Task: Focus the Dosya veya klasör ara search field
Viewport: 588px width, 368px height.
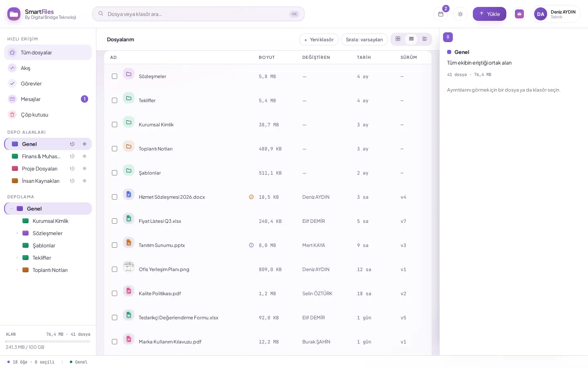Action: [198, 14]
